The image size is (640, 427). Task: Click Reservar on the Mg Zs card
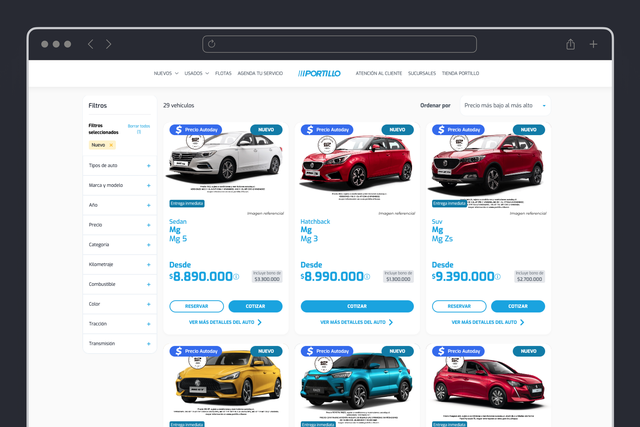coord(459,306)
